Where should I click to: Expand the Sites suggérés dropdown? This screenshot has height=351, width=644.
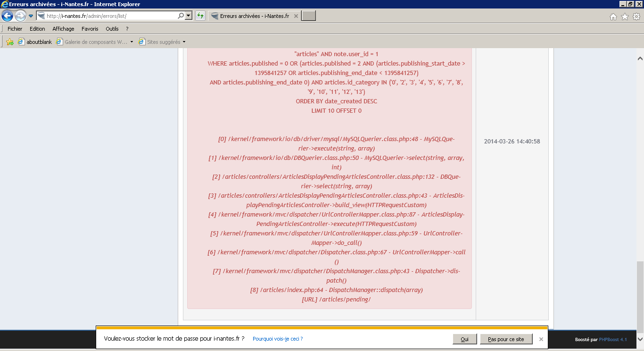(x=184, y=42)
